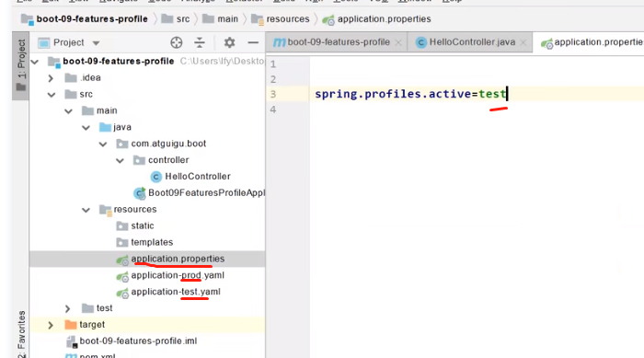Viewport: 644px width, 358px height.
Task: Expand the .idea folder
Action: point(51,78)
